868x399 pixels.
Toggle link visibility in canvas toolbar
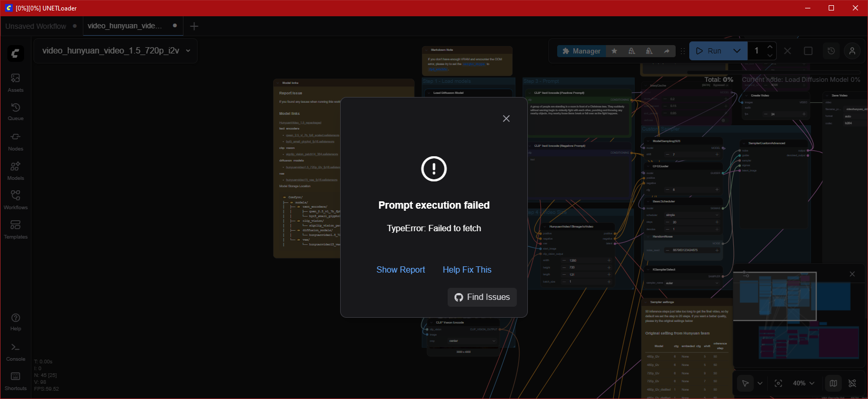tap(852, 383)
